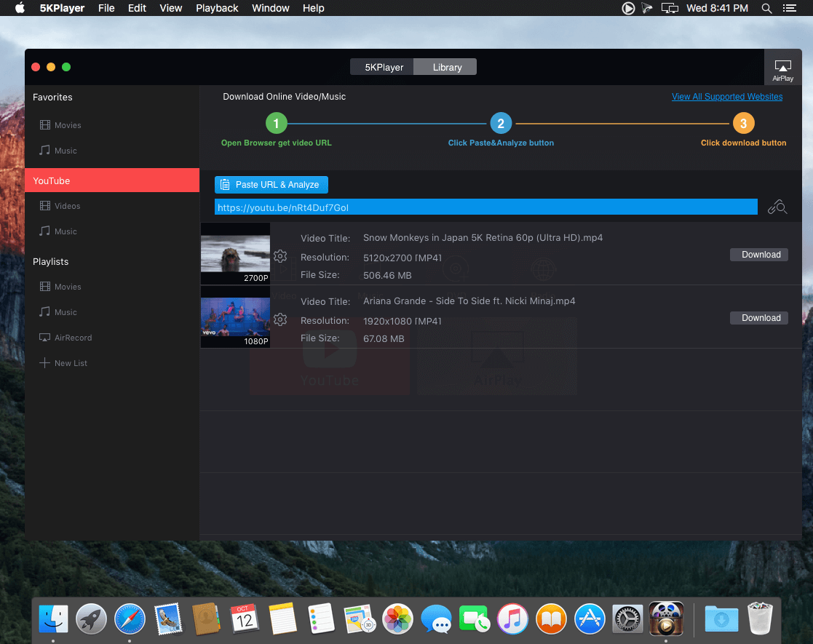Click the clock showing Wed 8:41 PM
The image size is (813, 644).
click(x=717, y=8)
